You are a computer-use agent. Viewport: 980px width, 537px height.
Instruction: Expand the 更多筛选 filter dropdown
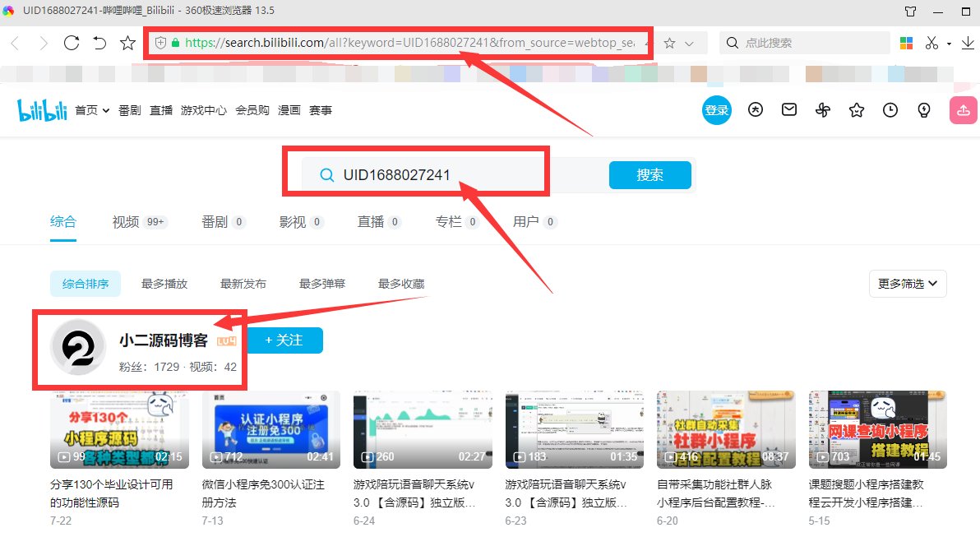pyautogui.click(x=907, y=283)
